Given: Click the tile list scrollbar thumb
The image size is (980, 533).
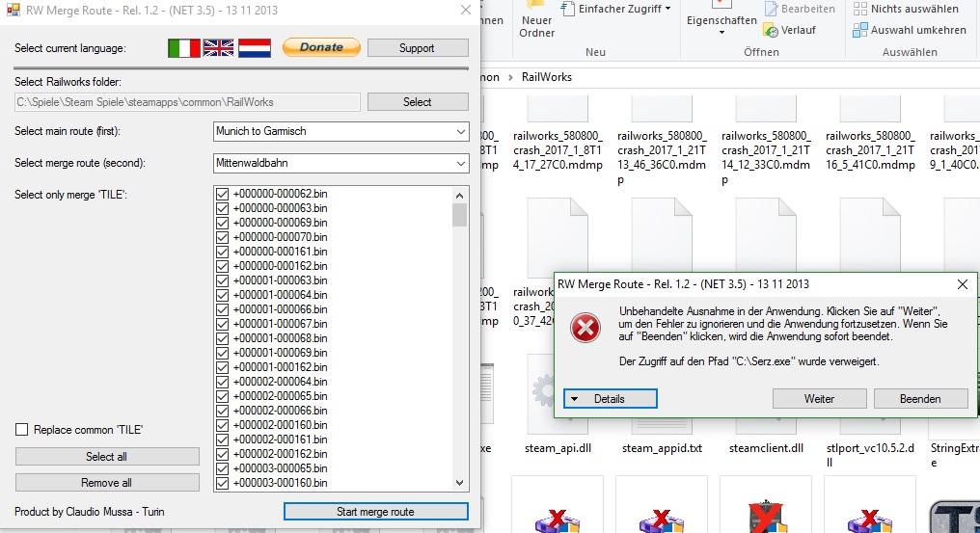Looking at the screenshot, I should 459,214.
